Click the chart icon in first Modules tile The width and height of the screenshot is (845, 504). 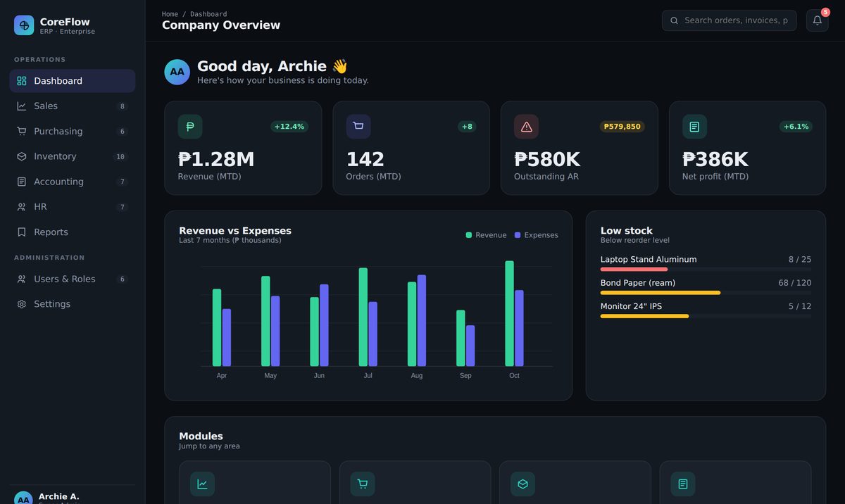click(x=202, y=484)
